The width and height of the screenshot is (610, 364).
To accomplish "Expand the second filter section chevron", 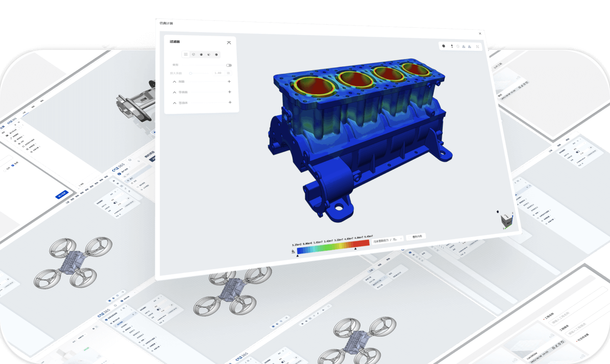I will (x=175, y=92).
